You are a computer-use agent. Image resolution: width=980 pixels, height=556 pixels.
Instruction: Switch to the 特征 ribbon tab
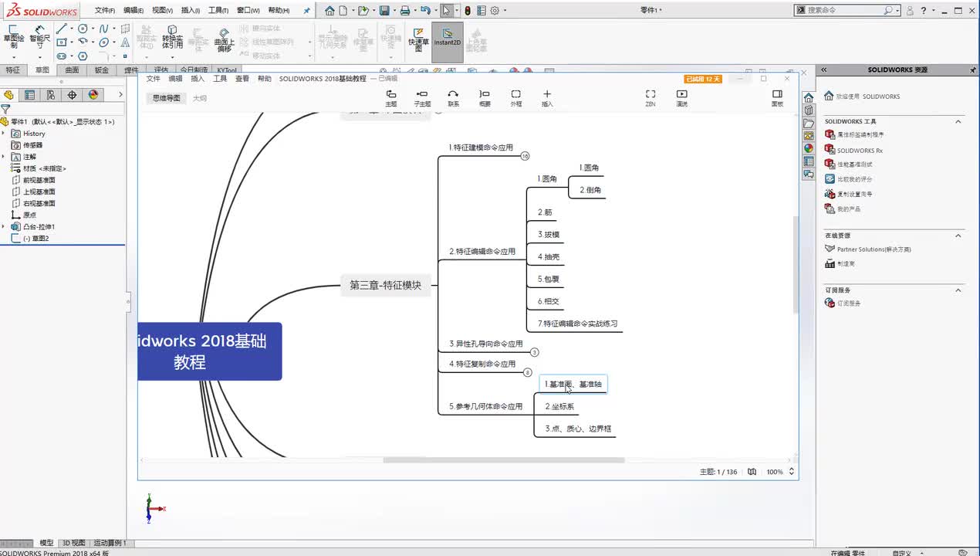(x=13, y=70)
